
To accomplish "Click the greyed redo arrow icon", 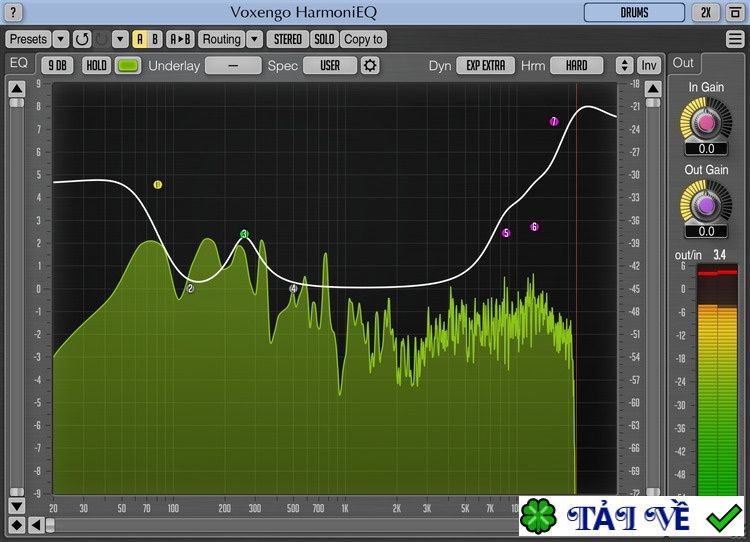I will 101,39.
